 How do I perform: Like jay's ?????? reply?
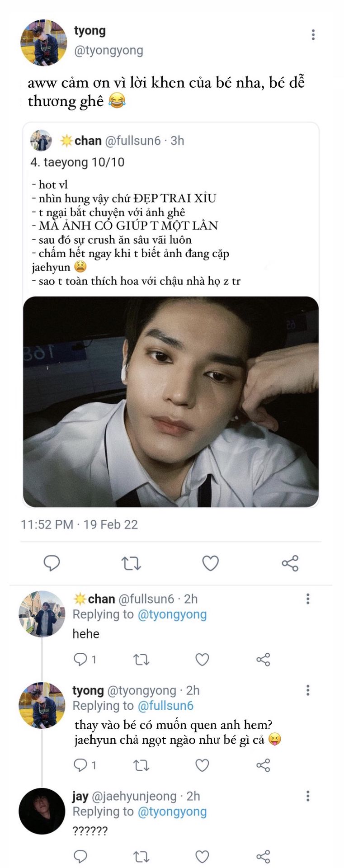tap(202, 857)
